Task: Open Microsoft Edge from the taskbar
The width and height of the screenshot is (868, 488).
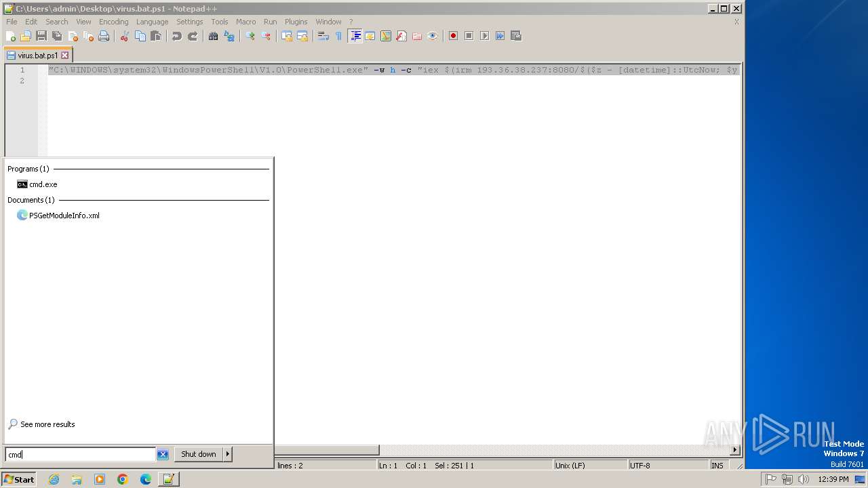Action: [146, 479]
